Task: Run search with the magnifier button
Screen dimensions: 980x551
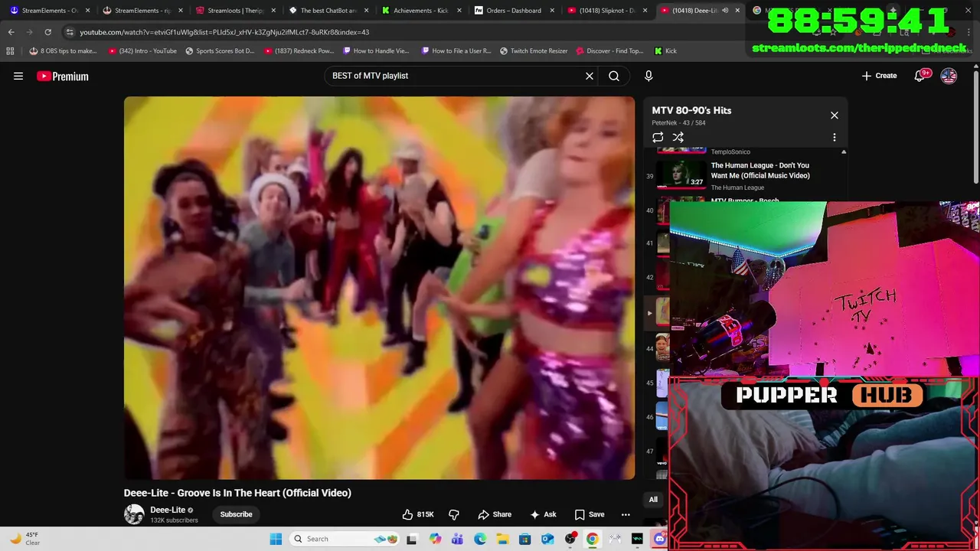Action: coord(614,76)
